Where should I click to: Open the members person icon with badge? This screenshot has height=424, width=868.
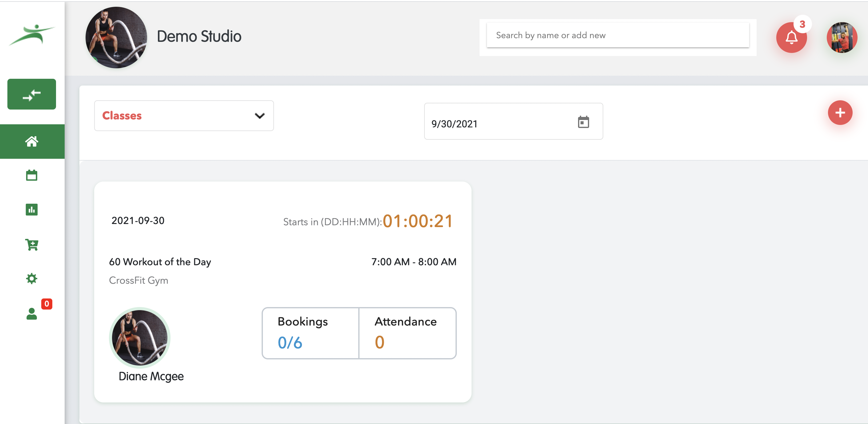point(32,314)
